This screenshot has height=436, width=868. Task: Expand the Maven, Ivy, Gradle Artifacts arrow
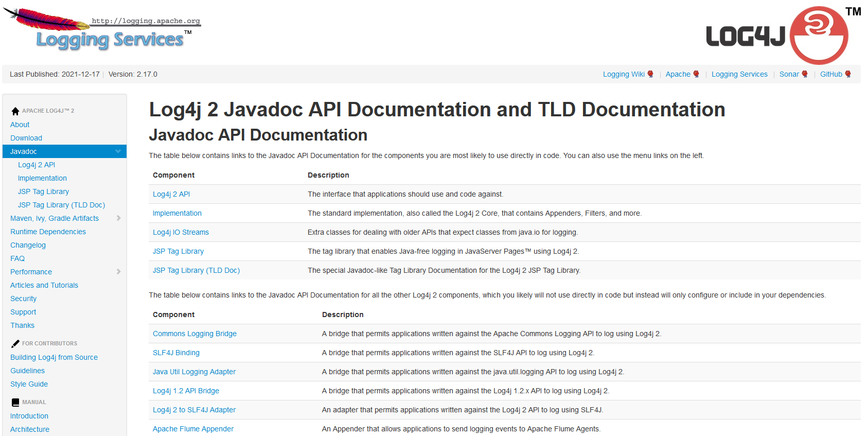tap(118, 218)
